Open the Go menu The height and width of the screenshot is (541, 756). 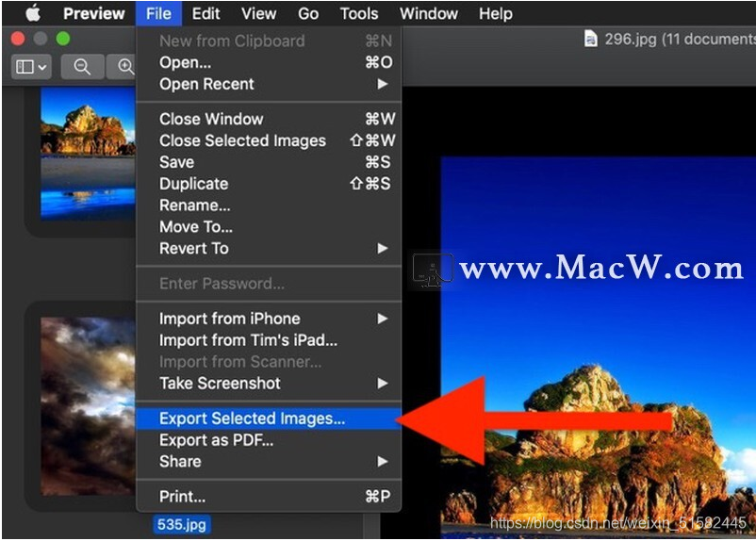tap(308, 13)
